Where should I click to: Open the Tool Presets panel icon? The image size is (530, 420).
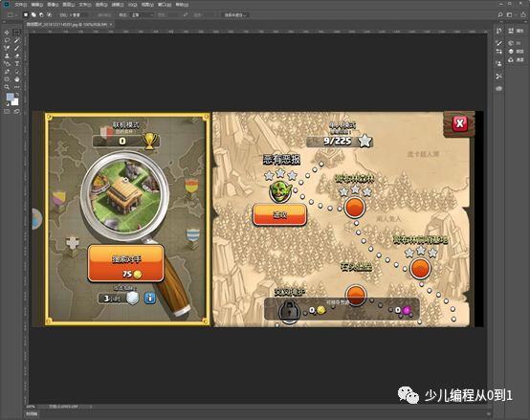pos(498,76)
